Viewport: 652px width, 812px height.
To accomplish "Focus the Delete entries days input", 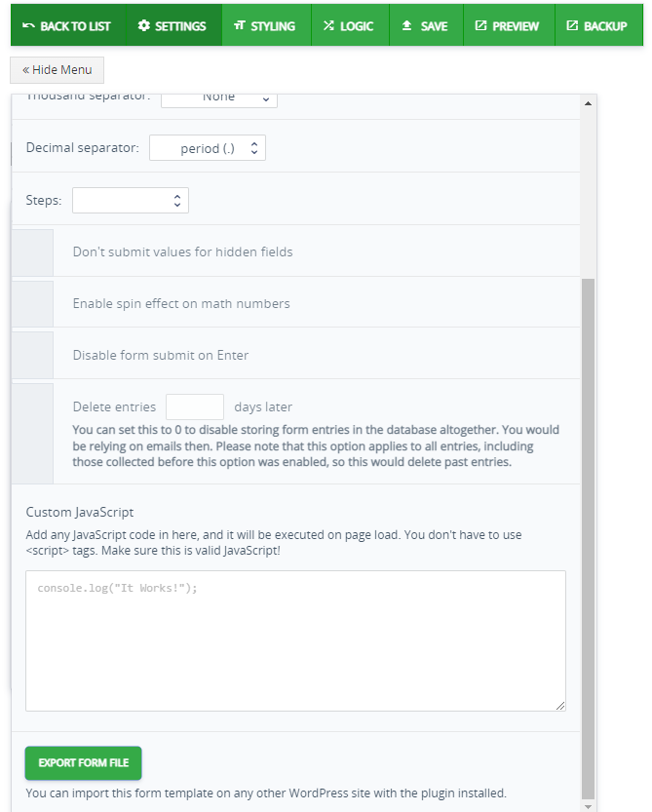I will pyautogui.click(x=195, y=407).
